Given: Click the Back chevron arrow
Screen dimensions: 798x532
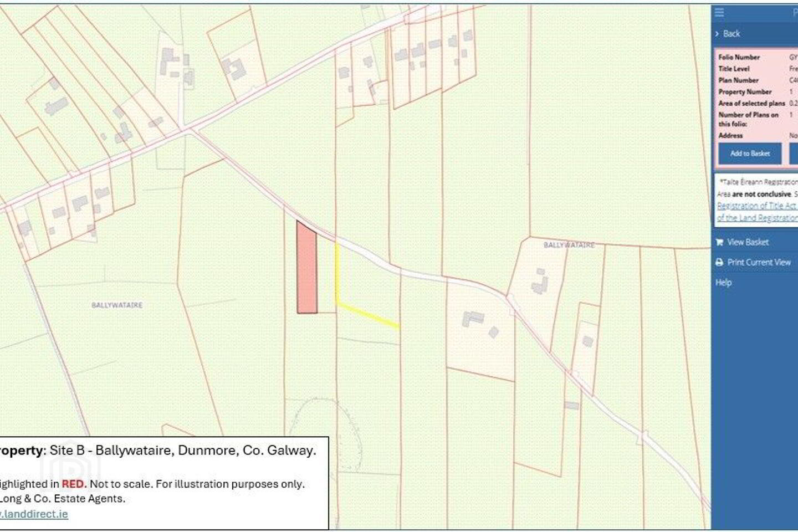Looking at the screenshot, I should [x=717, y=34].
